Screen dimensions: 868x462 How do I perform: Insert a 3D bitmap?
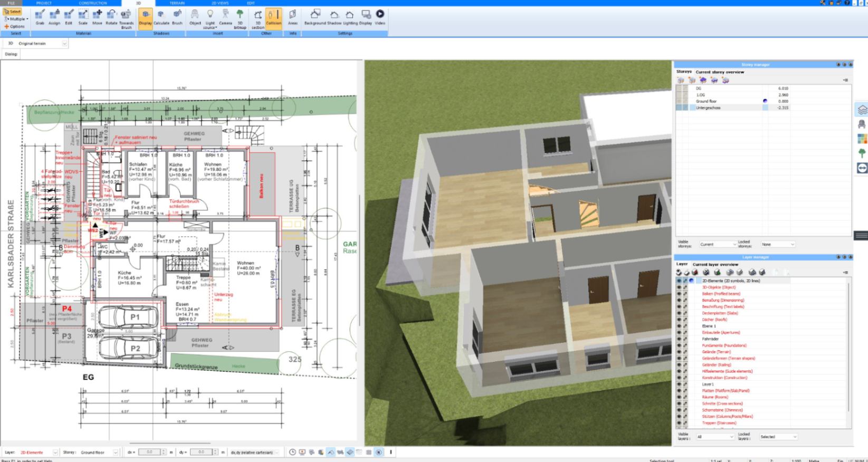(x=240, y=18)
